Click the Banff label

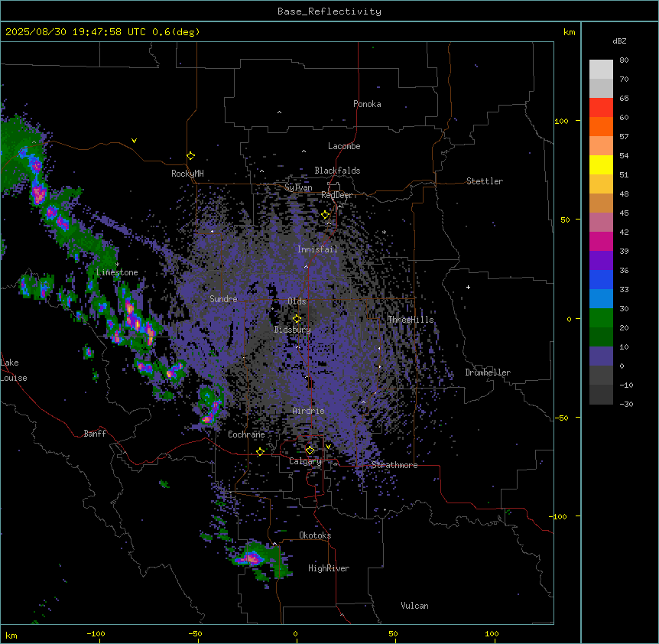[95, 434]
